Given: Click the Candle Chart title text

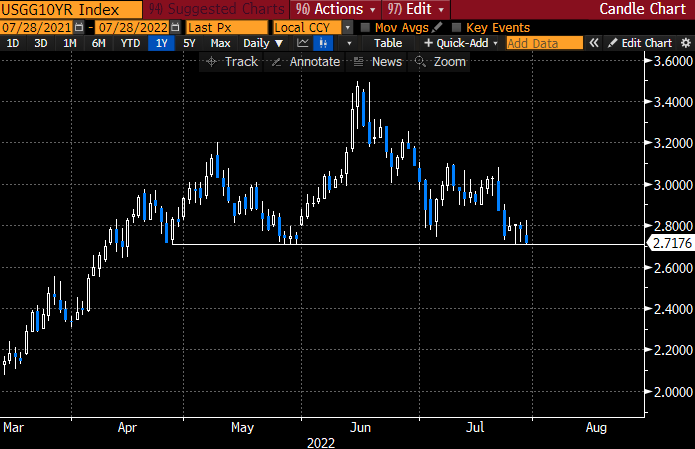Looking at the screenshot, I should [642, 9].
